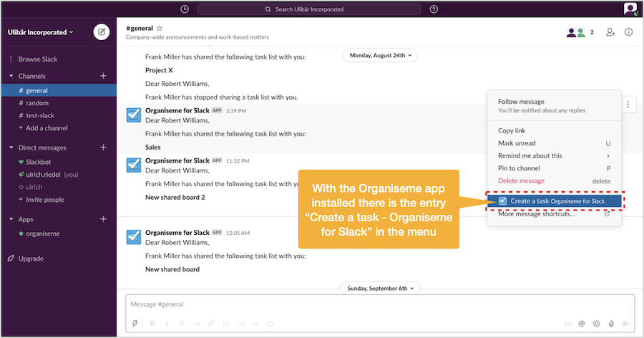Click the 11:32 PM timestamp
Screen dimensions: 644x338
[238, 161]
